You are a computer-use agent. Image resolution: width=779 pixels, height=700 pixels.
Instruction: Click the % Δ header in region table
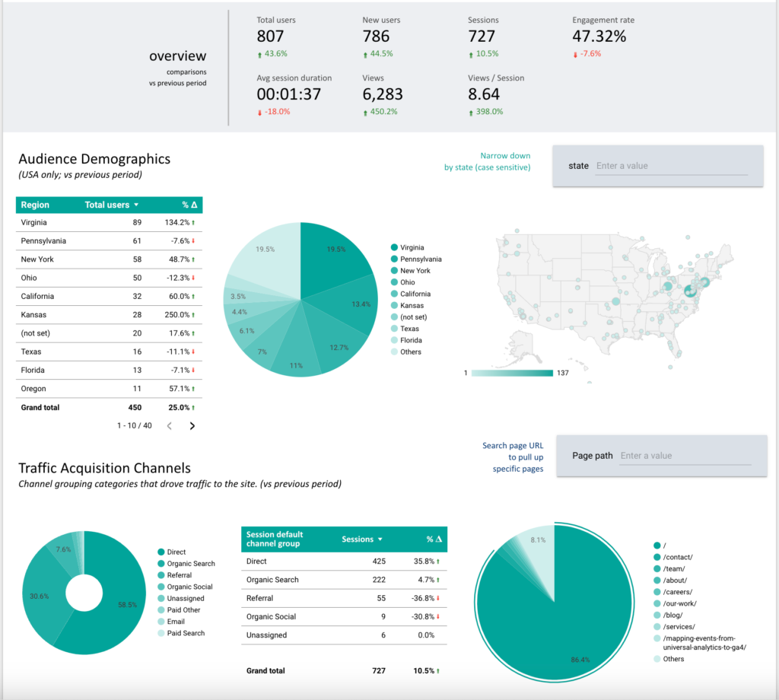pyautogui.click(x=189, y=205)
